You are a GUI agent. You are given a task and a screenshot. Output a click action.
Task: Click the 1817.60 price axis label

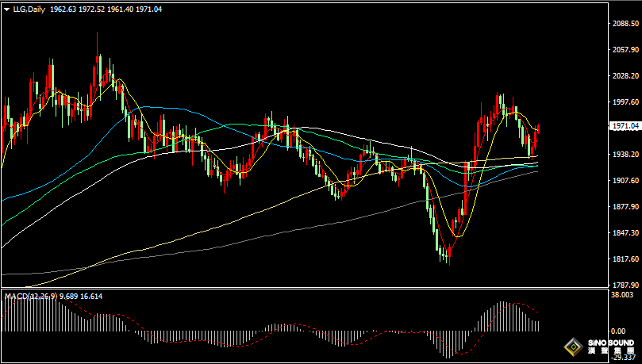pyautogui.click(x=625, y=259)
